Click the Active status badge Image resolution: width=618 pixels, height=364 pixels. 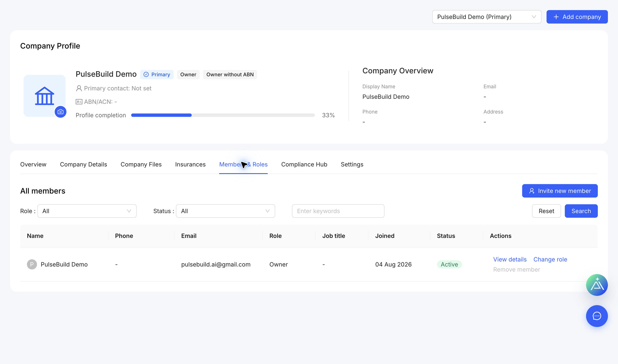tap(449, 264)
